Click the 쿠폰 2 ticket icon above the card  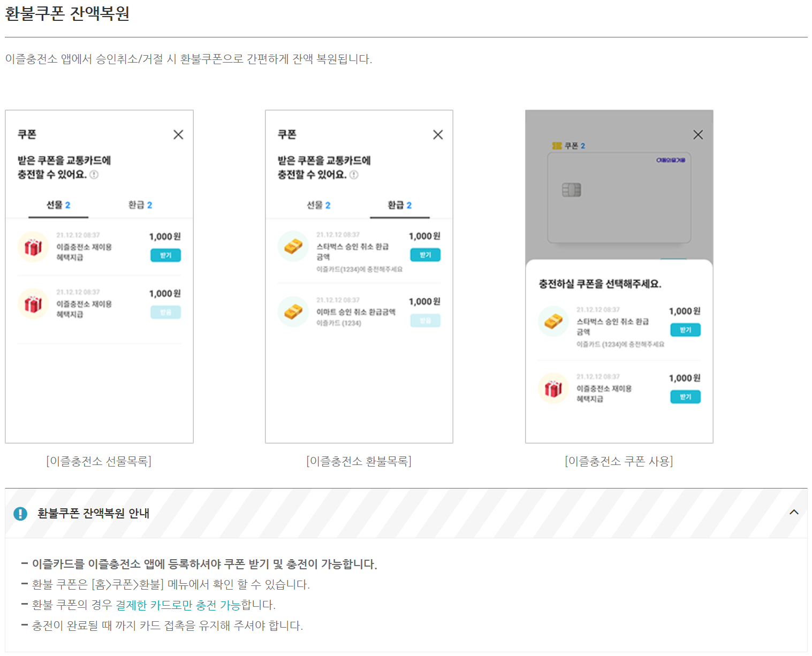click(x=557, y=146)
